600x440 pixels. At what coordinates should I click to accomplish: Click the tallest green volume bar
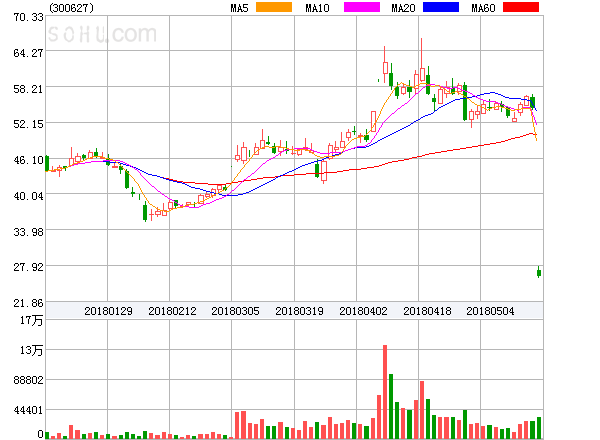pyautogui.click(x=391, y=406)
